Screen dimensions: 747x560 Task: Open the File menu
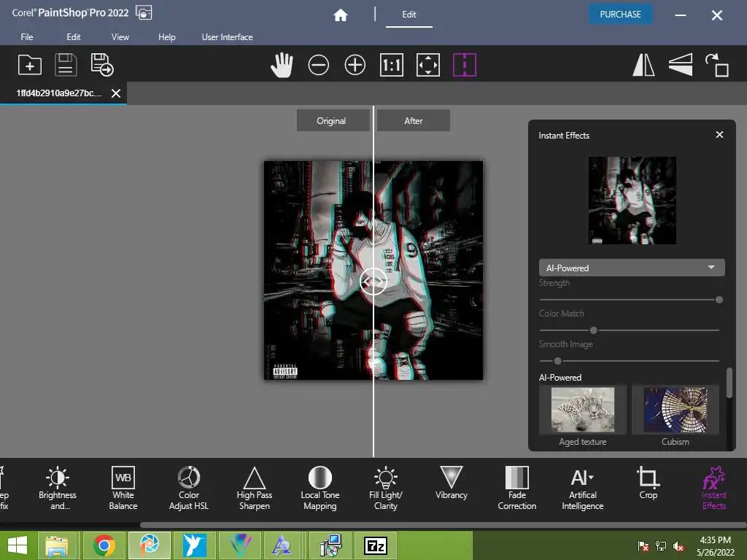click(27, 36)
